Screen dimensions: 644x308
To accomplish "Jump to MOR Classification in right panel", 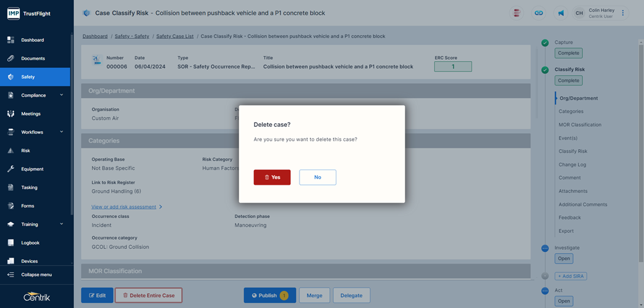I will click(x=580, y=125).
